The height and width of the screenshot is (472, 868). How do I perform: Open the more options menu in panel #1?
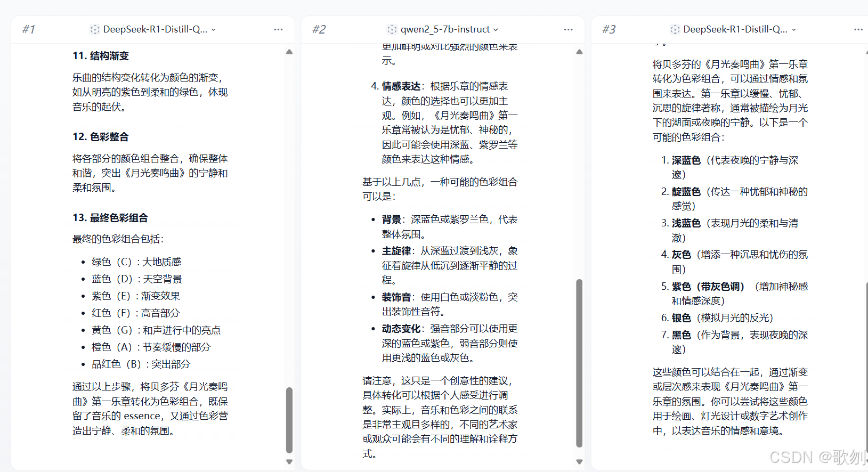coord(278,29)
